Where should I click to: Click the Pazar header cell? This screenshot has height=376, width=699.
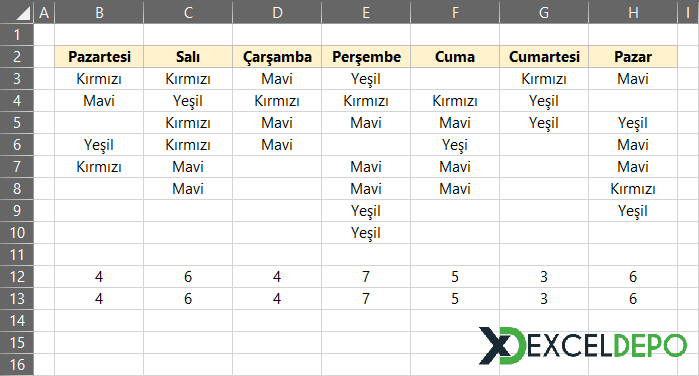click(x=633, y=57)
